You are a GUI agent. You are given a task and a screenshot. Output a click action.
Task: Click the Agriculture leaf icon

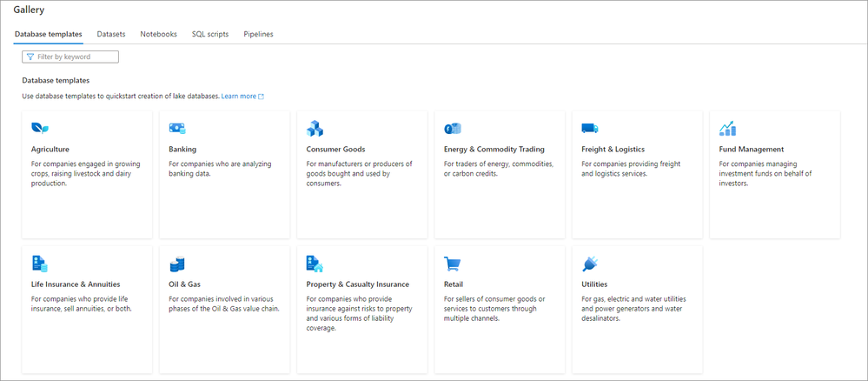point(40,129)
